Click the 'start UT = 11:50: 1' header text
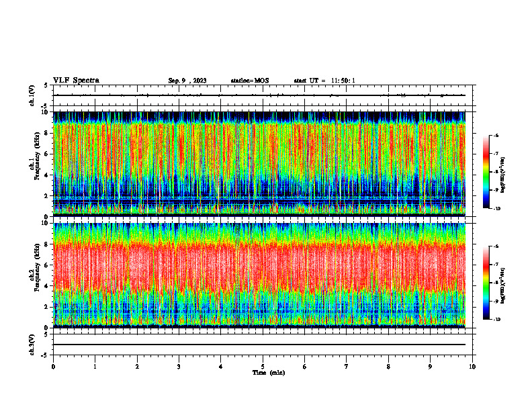The height and width of the screenshot is (411, 532). 324,81
